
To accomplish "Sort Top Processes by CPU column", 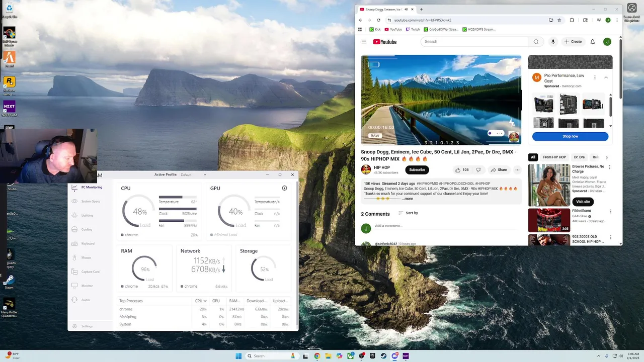I will tap(201, 301).
